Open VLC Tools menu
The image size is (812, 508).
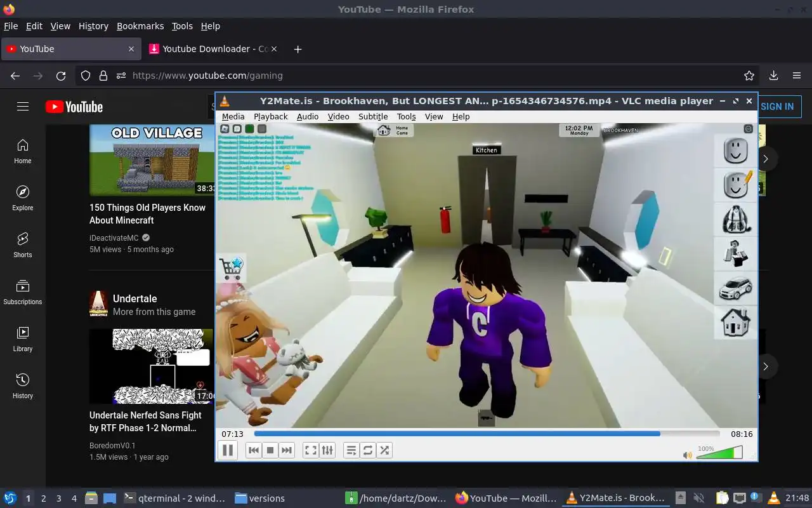click(406, 116)
